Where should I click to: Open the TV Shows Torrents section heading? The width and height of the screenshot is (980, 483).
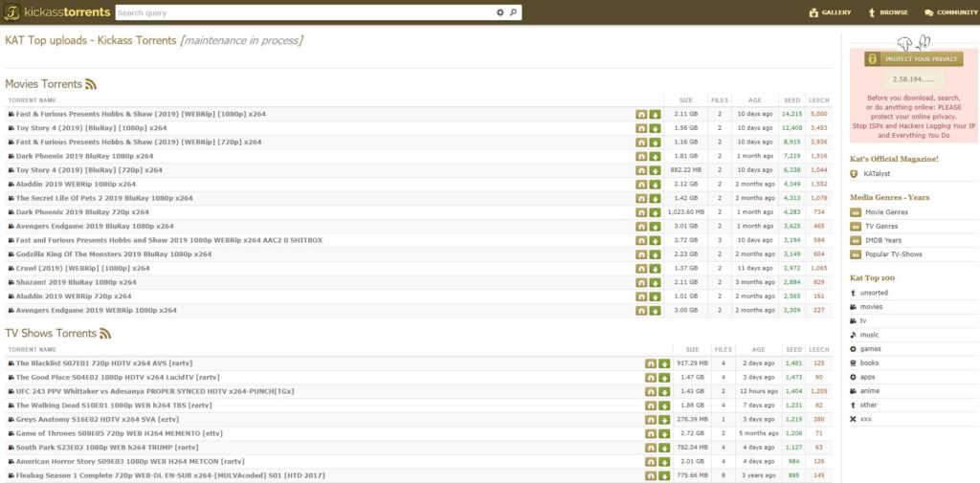[x=51, y=334]
